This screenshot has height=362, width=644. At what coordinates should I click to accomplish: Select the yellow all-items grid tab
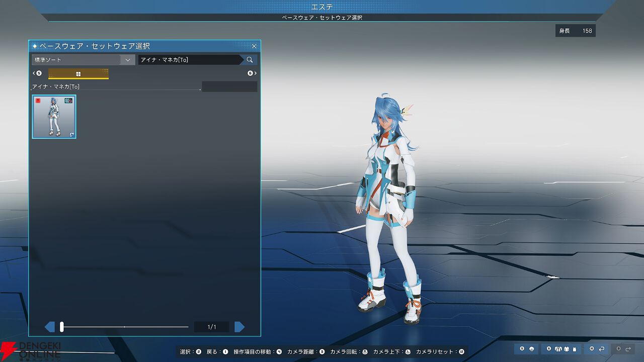[x=78, y=74]
